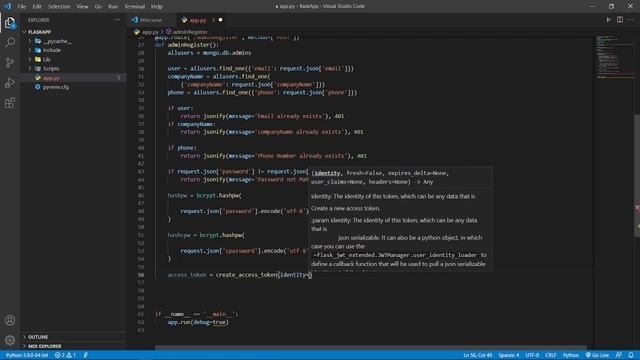Screen dimensions: 640x360
Task: Click the Spaces: 4 indentation setting
Action: pos(509,355)
